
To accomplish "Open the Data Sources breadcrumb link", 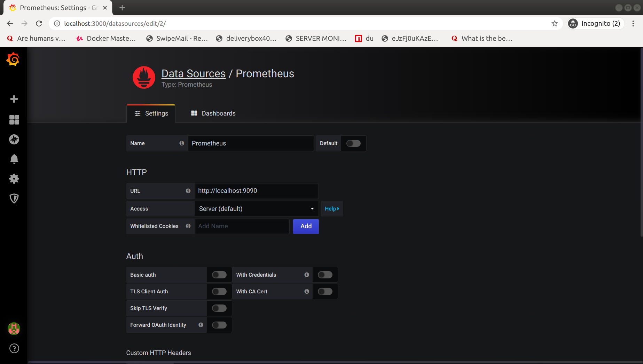I will coord(194,73).
